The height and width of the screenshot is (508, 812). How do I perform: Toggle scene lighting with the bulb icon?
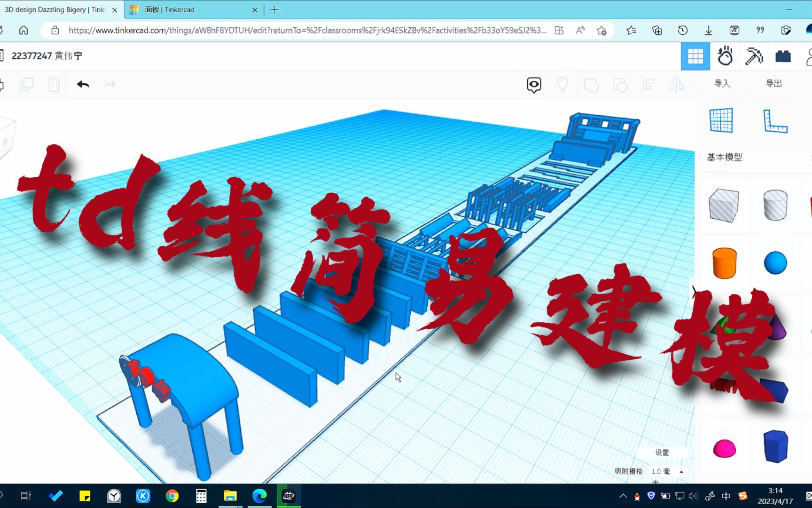click(x=562, y=85)
